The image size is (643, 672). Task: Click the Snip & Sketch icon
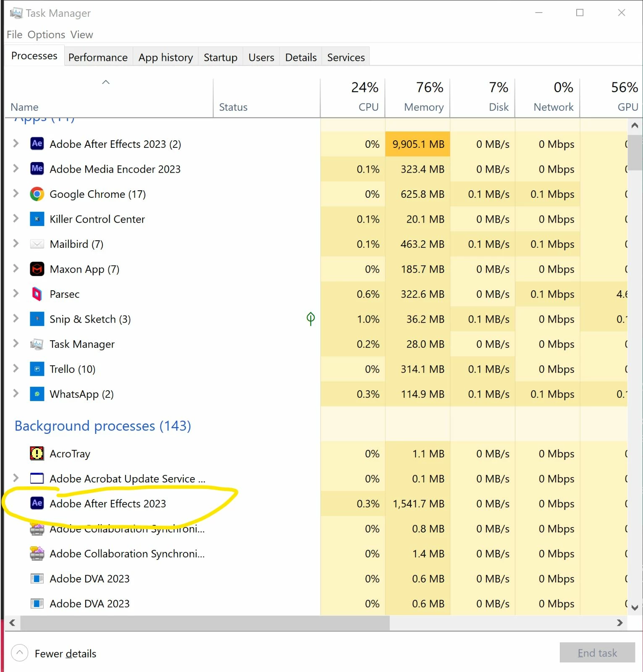tap(37, 319)
